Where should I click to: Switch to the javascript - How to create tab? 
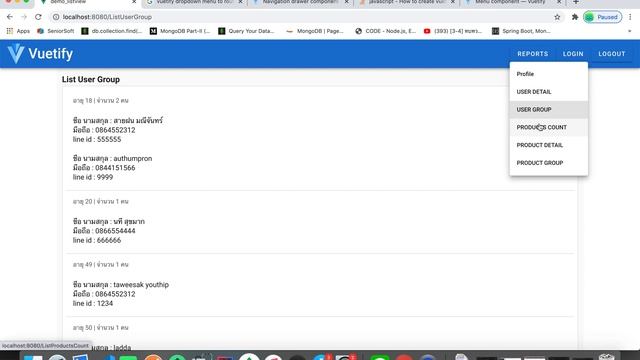407,2
